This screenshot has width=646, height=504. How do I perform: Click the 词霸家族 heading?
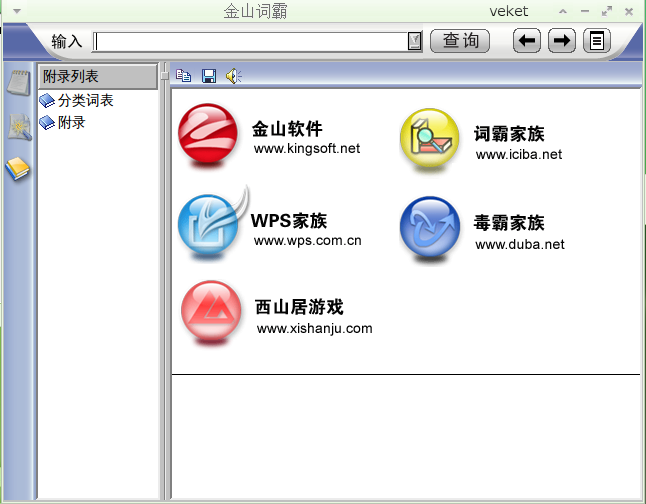509,134
